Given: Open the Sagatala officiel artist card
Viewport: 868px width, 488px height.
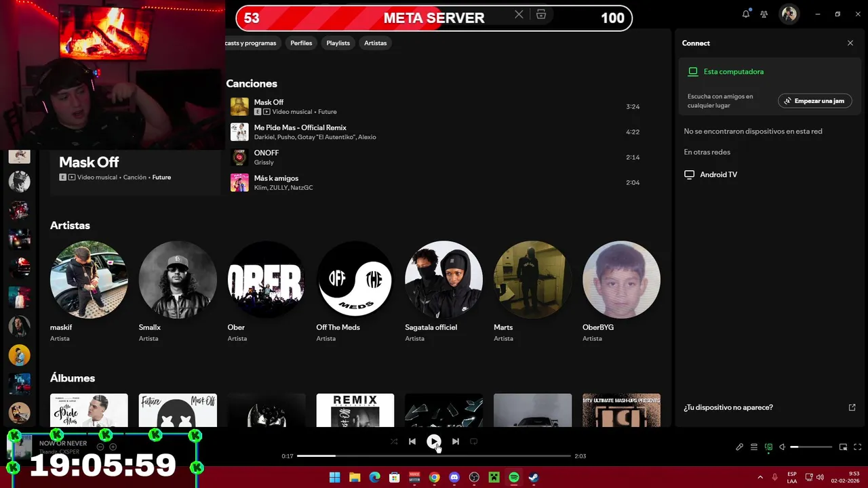Looking at the screenshot, I should point(444,291).
